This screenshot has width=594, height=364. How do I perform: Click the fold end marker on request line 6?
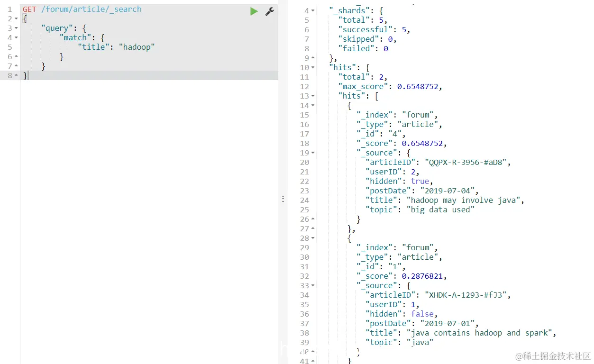pos(16,57)
